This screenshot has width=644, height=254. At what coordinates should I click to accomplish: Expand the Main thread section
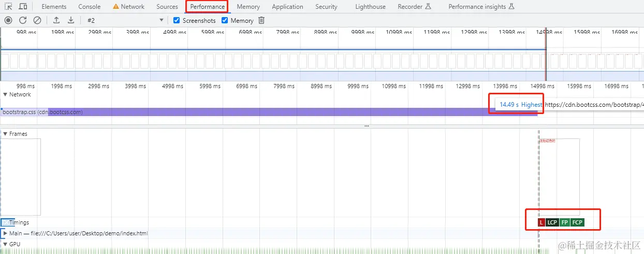pyautogui.click(x=5, y=233)
